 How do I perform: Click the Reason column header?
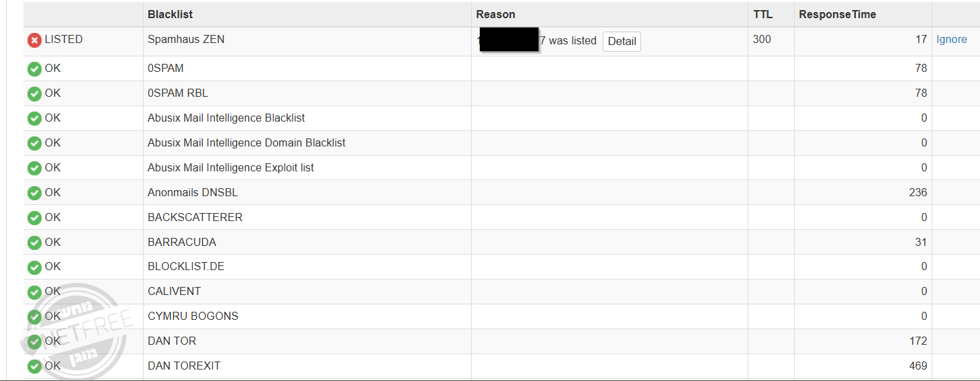coord(495,14)
